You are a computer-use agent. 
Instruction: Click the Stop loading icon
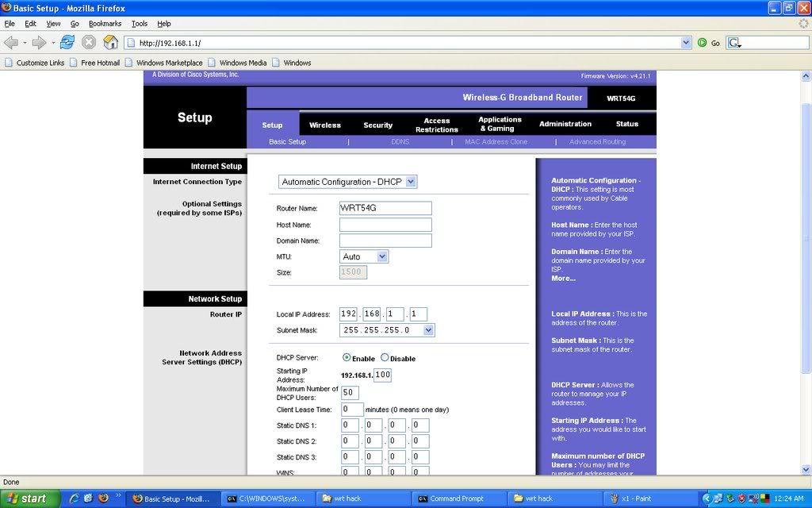click(89, 42)
